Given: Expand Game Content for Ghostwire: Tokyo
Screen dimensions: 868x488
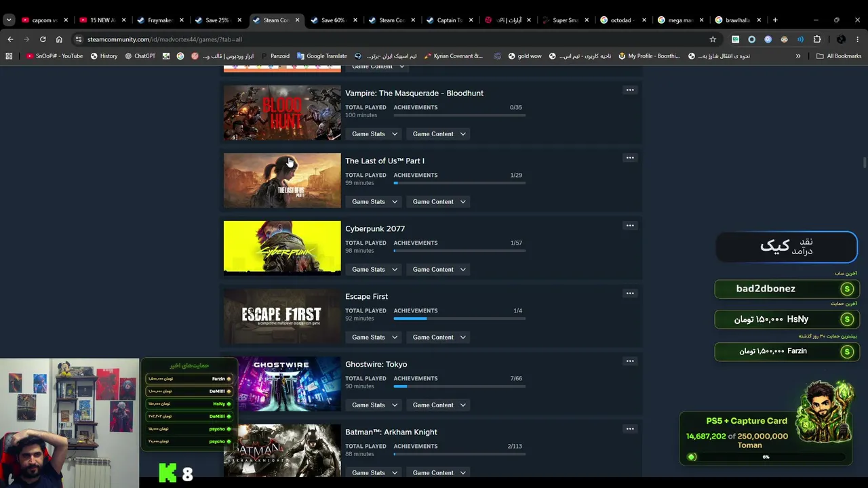Looking at the screenshot, I should tap(439, 405).
